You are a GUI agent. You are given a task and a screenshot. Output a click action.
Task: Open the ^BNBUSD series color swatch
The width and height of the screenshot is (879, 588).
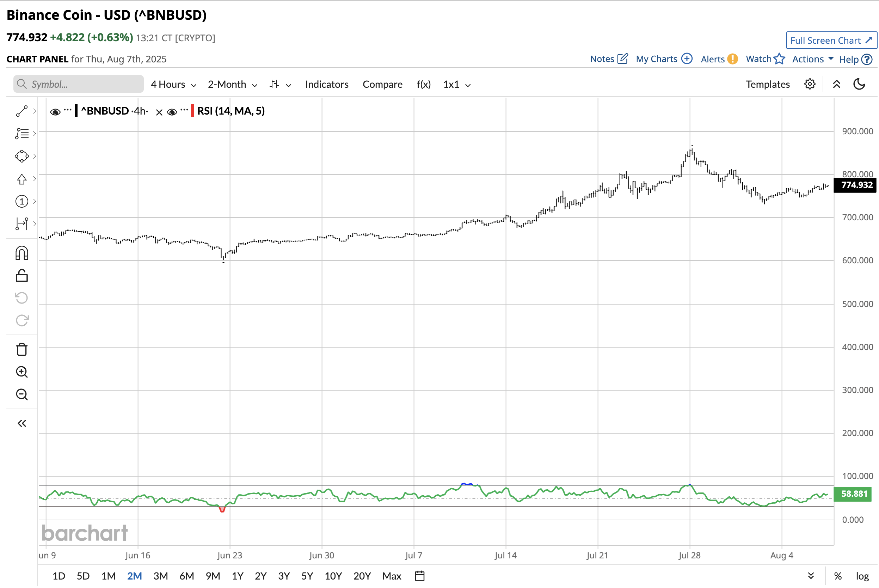tap(76, 111)
